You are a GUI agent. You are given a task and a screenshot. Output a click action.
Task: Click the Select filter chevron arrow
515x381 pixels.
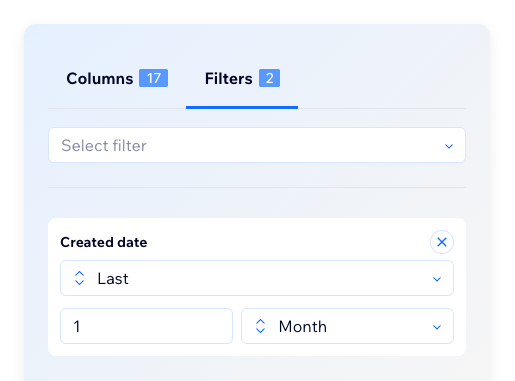449,146
